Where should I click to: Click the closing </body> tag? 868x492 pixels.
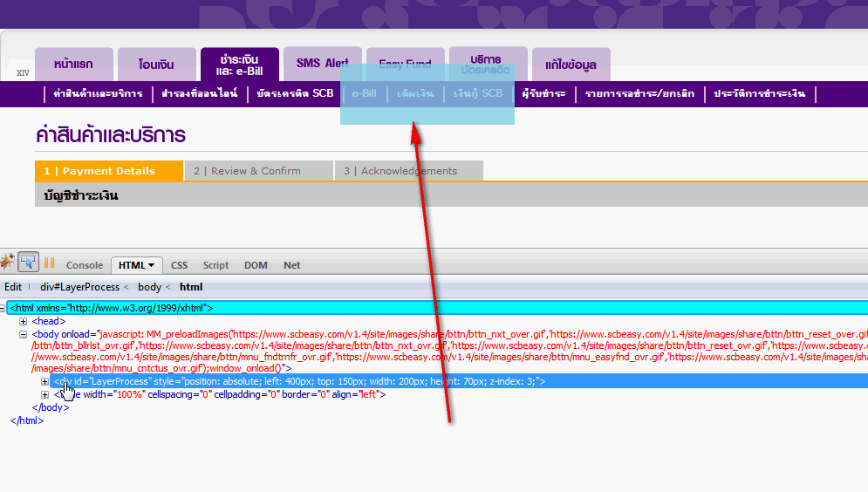(x=51, y=407)
